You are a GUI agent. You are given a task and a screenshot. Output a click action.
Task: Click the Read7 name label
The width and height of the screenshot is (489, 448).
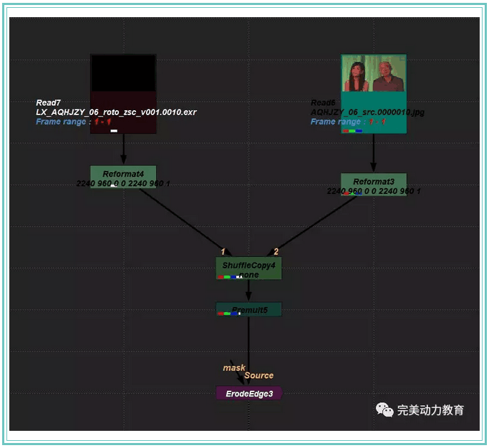click(49, 102)
